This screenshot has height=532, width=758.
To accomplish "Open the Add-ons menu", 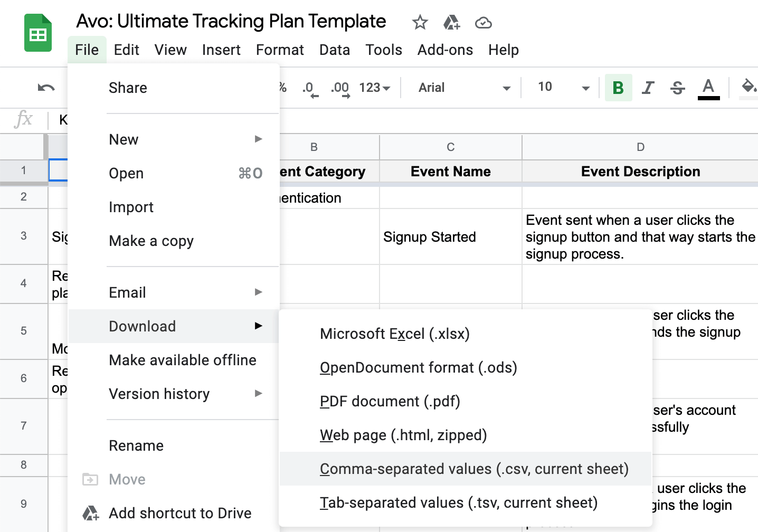I will click(x=445, y=50).
